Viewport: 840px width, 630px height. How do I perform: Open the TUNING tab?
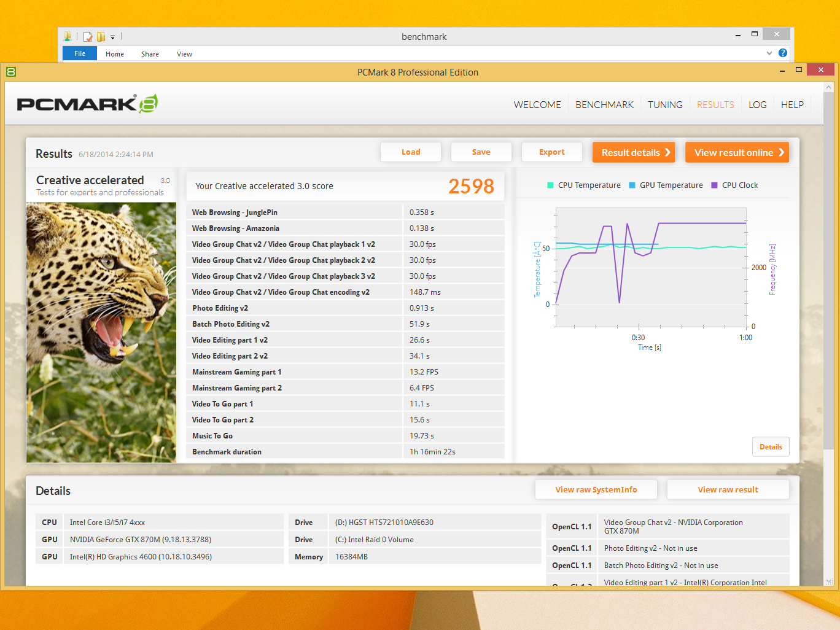[x=665, y=105]
